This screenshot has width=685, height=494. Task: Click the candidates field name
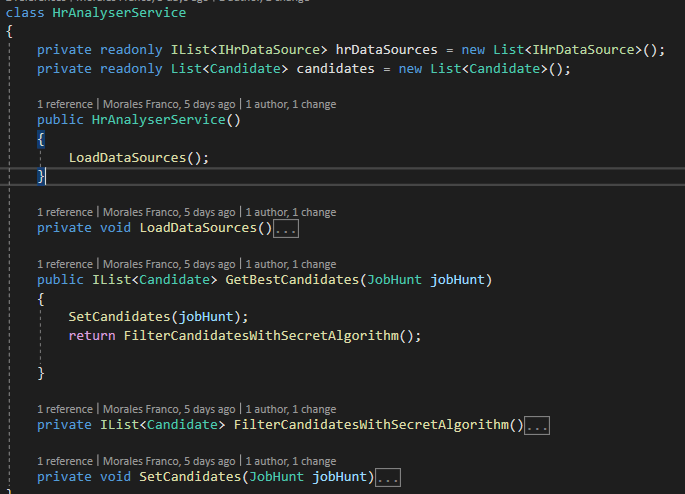(x=336, y=69)
